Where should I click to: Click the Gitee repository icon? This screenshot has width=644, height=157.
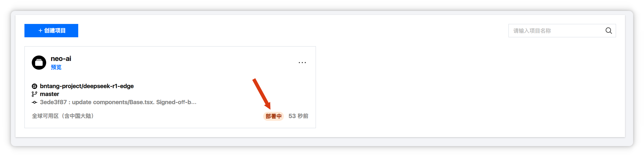click(34, 86)
